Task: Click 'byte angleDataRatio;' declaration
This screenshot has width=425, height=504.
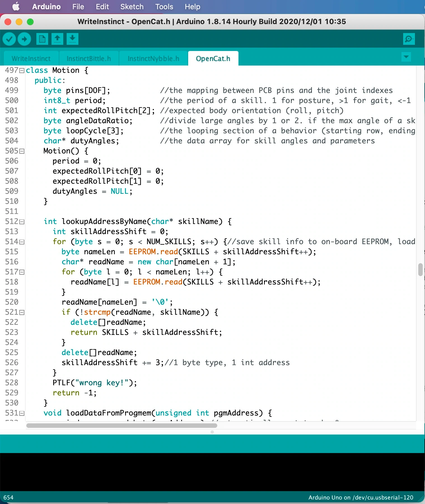Action: tap(88, 121)
